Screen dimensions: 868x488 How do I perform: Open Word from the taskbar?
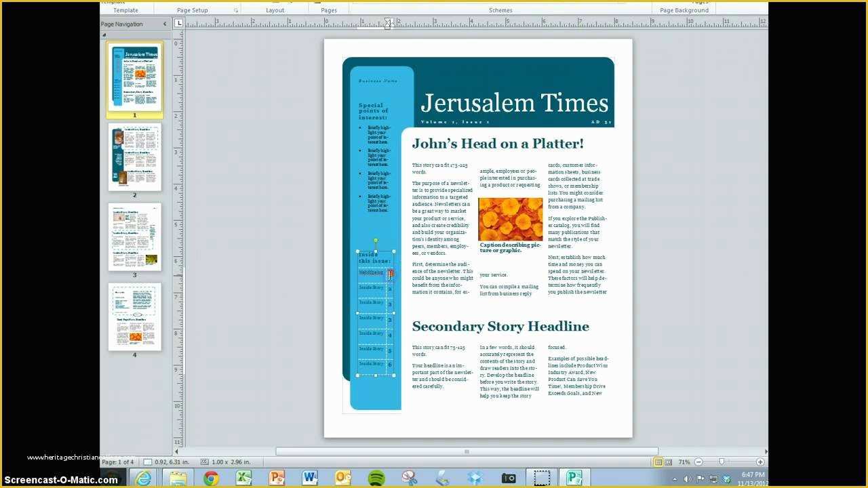(x=310, y=478)
